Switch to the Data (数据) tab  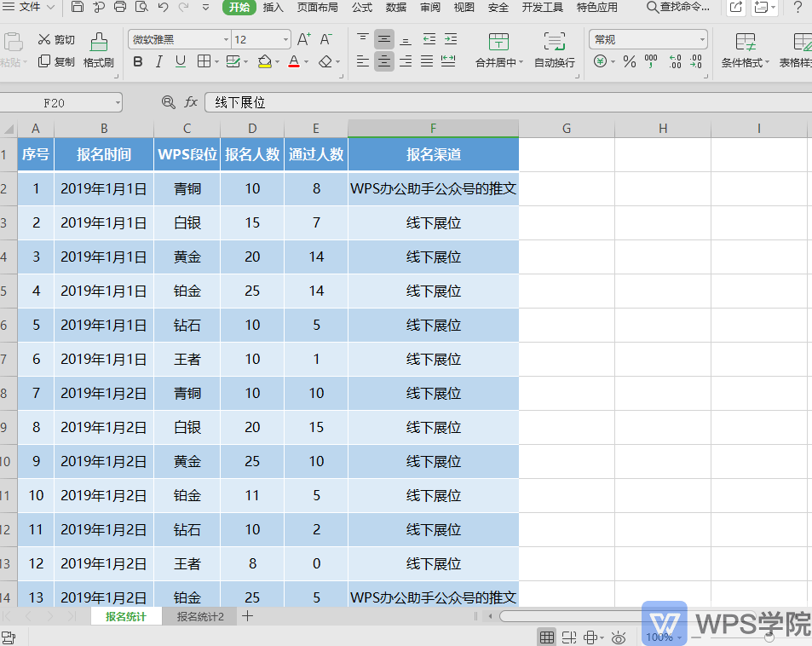click(x=396, y=8)
